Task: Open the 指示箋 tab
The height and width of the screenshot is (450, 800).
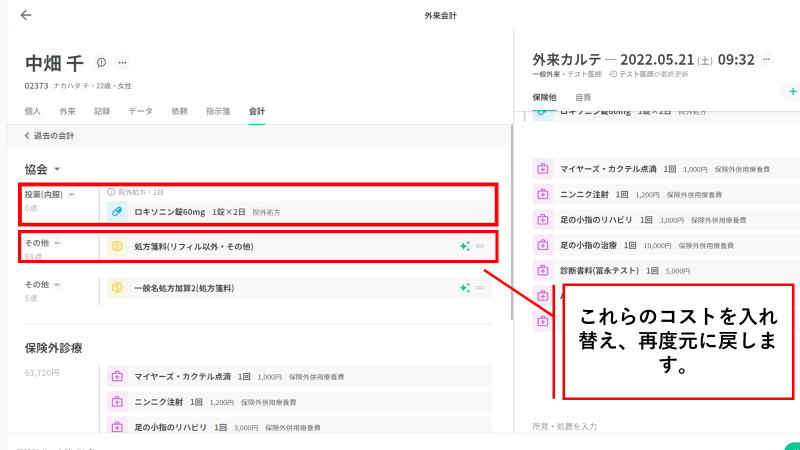Action: pos(218,111)
